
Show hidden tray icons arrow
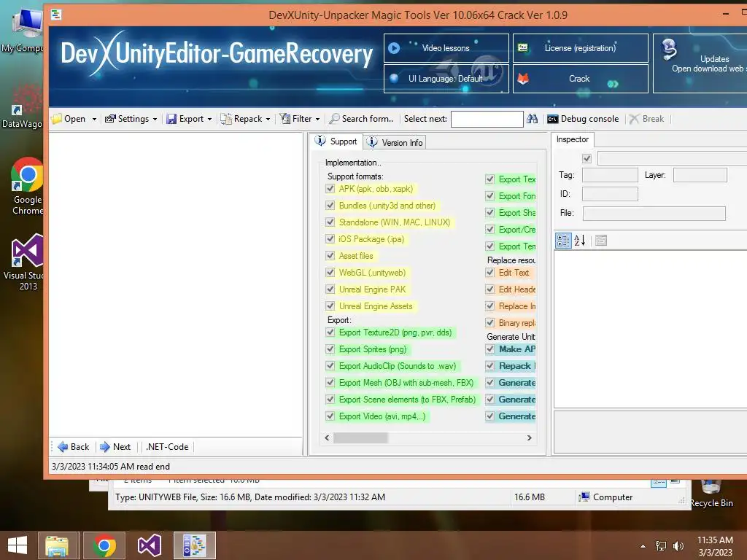click(643, 546)
